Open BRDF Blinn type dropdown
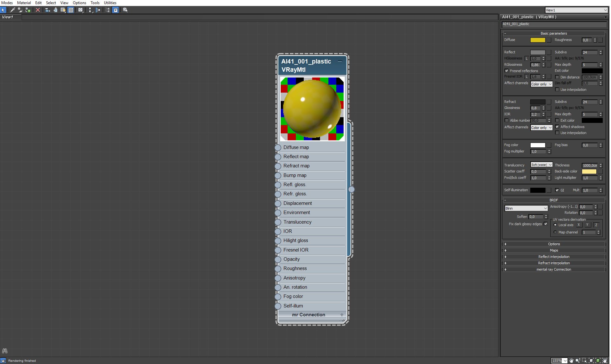Screen dimensions: 611x364 pyautogui.click(x=526, y=208)
